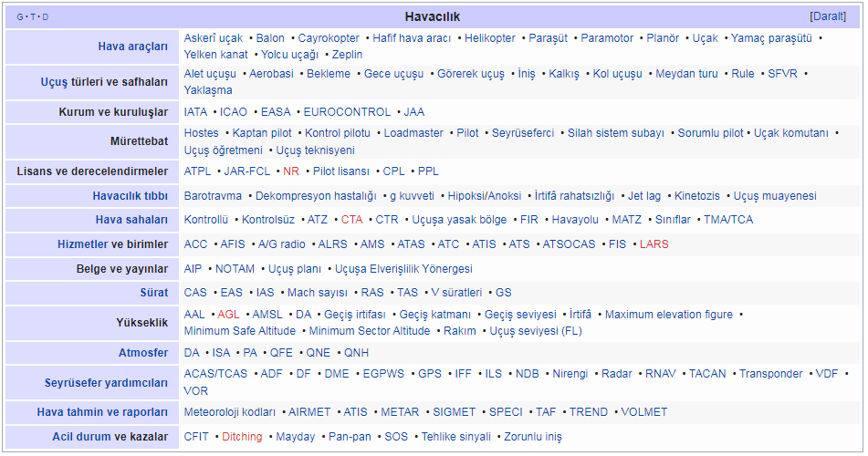Collapse the Havacılık box with Daralt
Viewport: 868px width, 456px height.
[828, 16]
